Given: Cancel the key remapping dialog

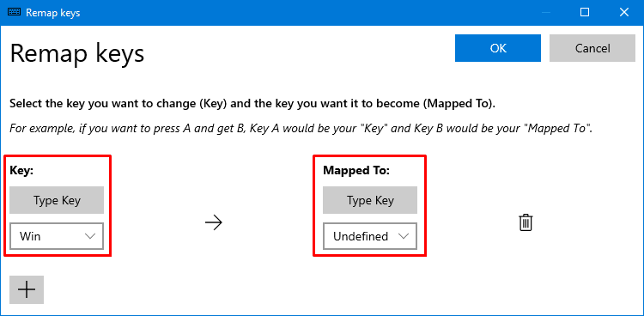Looking at the screenshot, I should (x=592, y=48).
